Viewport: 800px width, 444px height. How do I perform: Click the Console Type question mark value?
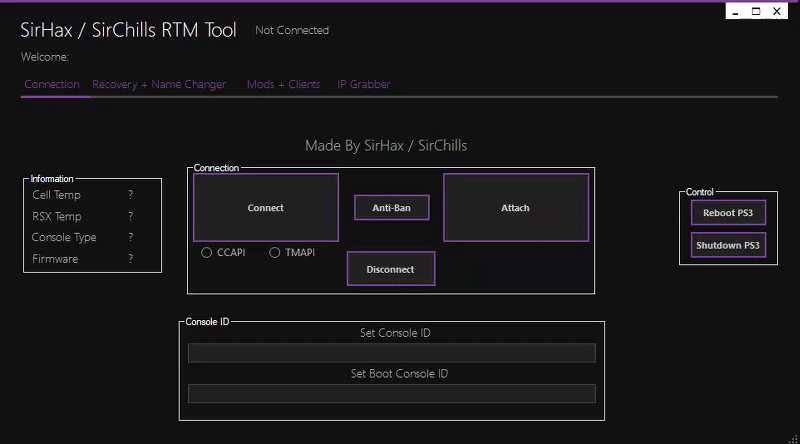(x=131, y=237)
